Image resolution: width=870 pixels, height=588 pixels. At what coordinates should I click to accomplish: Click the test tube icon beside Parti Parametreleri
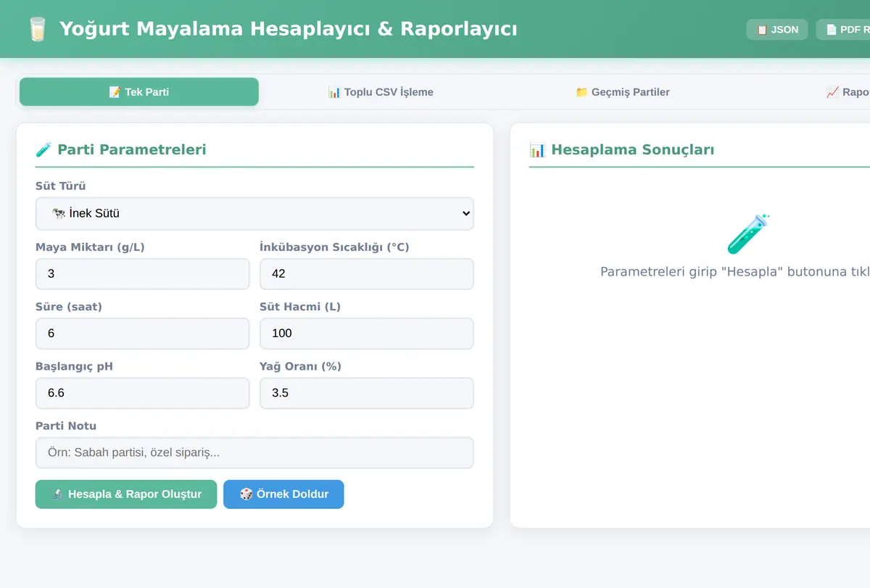coord(43,149)
